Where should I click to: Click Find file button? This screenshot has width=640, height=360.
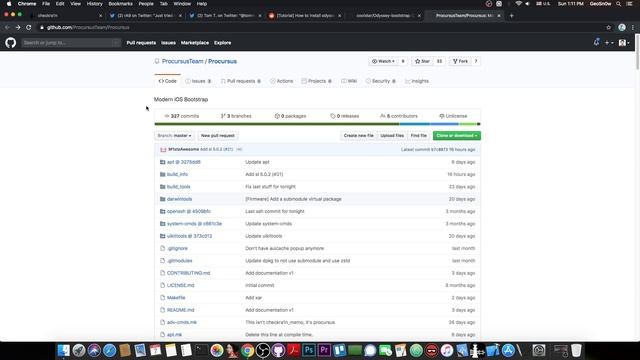pyautogui.click(x=418, y=136)
